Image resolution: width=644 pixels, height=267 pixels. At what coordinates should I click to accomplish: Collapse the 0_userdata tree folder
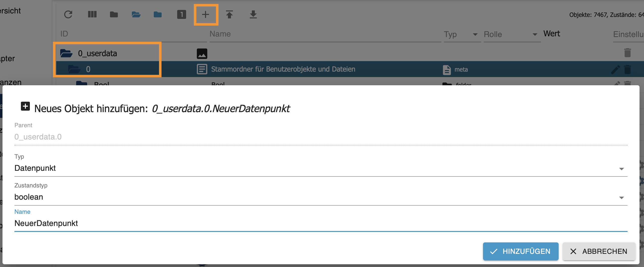click(66, 53)
